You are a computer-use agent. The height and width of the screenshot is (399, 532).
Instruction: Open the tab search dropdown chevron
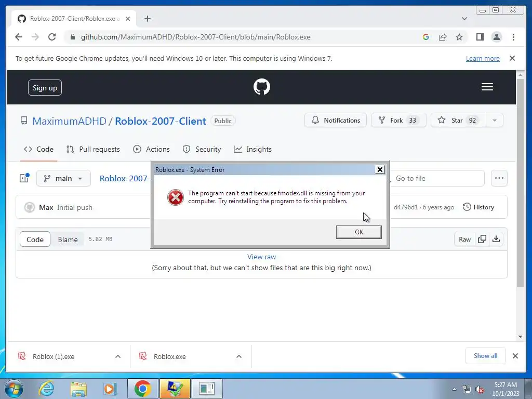(464, 19)
